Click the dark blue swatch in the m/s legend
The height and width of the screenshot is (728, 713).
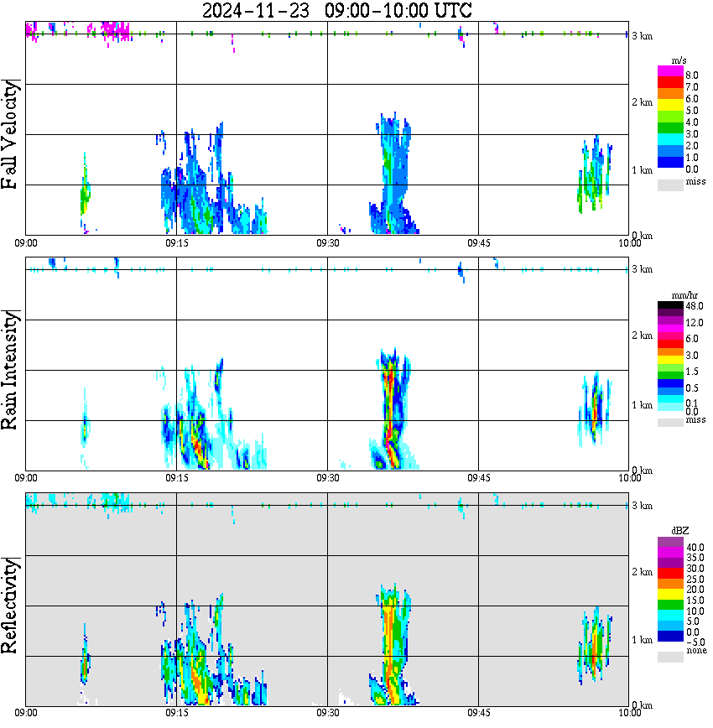(670, 162)
